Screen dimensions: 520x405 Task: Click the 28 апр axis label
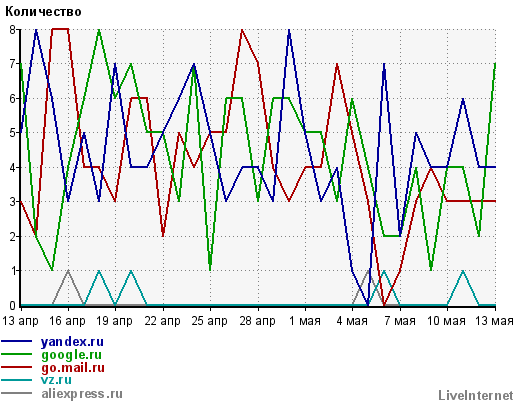pos(257,321)
